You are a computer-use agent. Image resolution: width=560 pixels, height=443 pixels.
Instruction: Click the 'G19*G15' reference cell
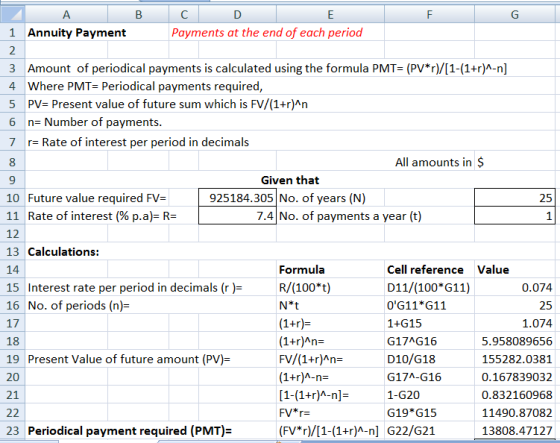pos(429,413)
